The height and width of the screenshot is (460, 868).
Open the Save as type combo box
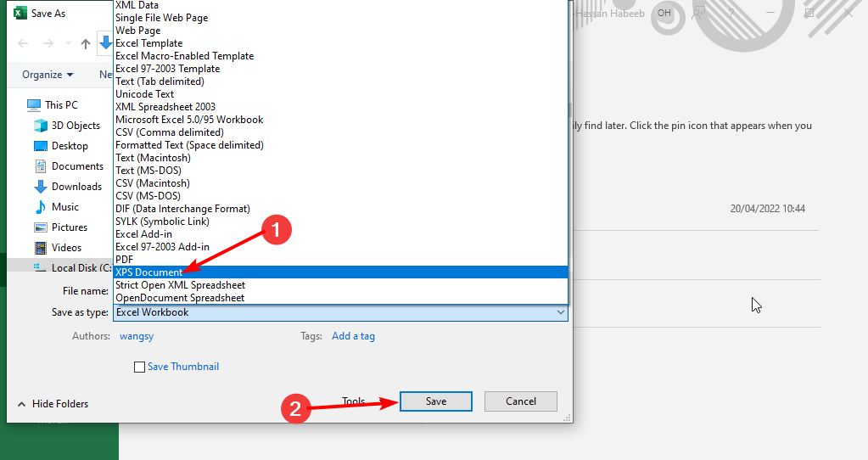[340, 312]
